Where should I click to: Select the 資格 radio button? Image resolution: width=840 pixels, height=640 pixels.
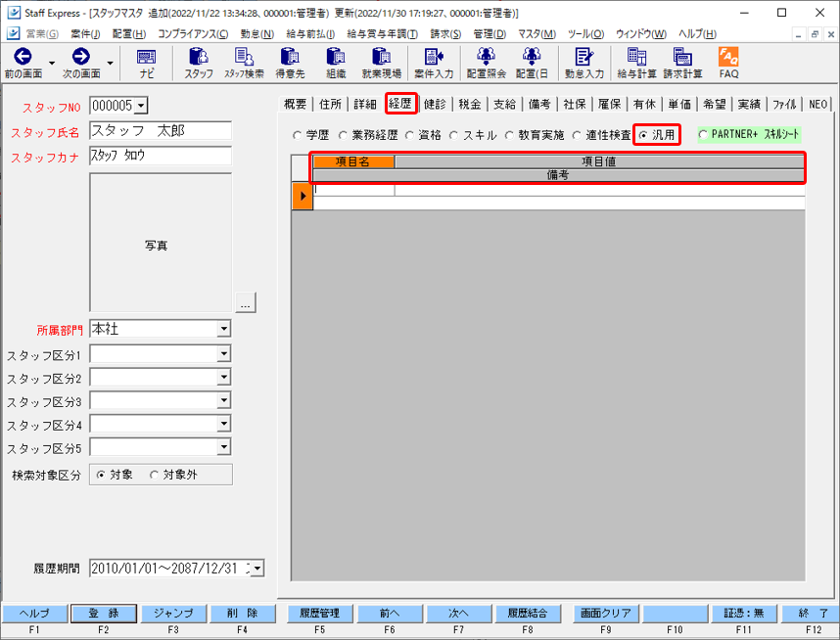(410, 135)
